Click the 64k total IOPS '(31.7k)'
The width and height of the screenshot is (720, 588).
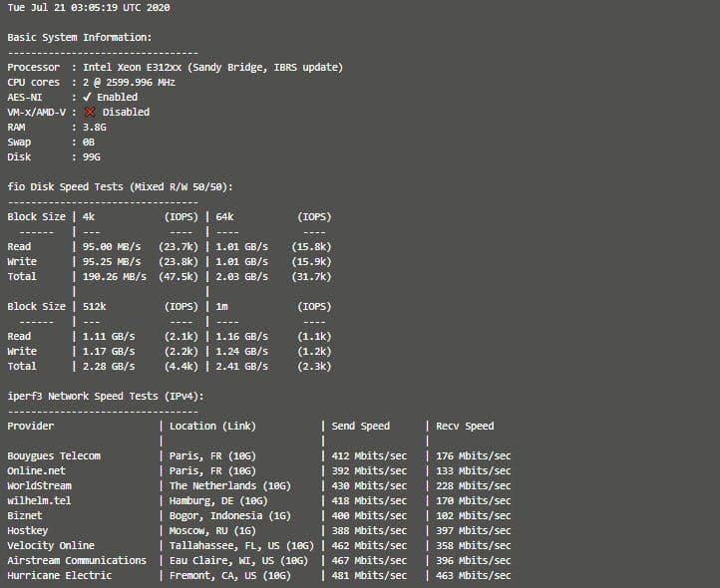311,276
